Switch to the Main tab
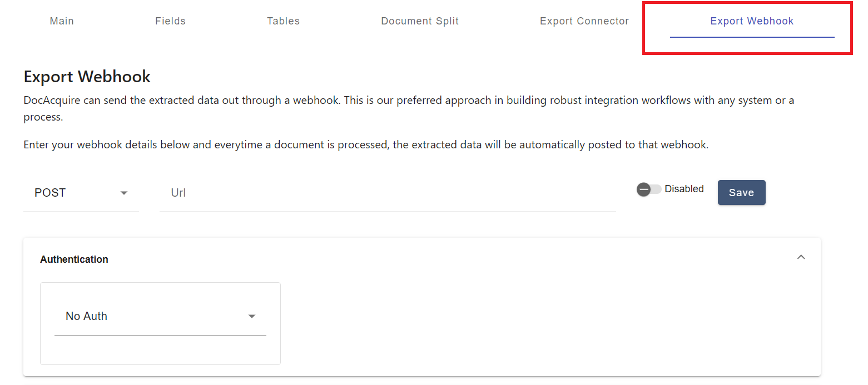Viewport: 868px width, 385px height. point(61,21)
